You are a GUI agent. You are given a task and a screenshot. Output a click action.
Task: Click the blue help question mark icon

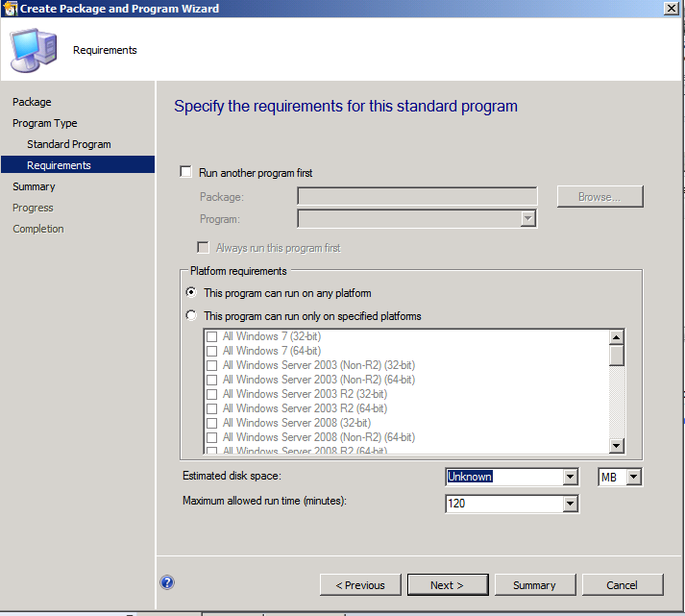pyautogui.click(x=167, y=582)
